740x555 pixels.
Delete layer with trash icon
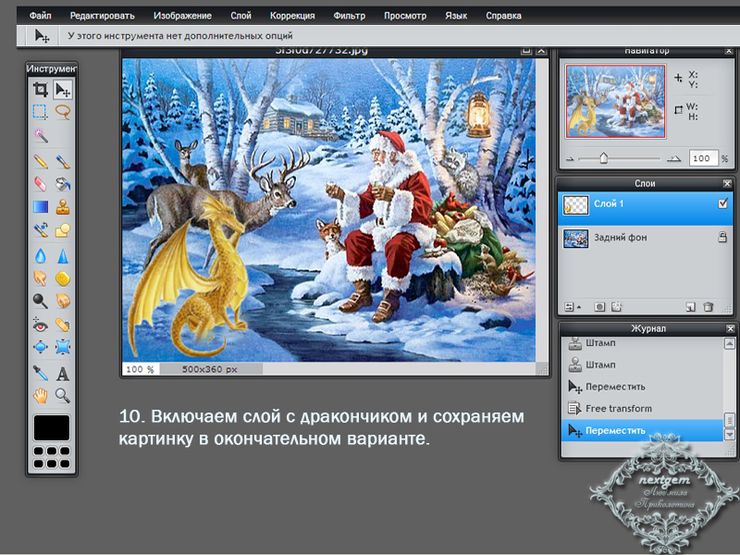(x=708, y=307)
